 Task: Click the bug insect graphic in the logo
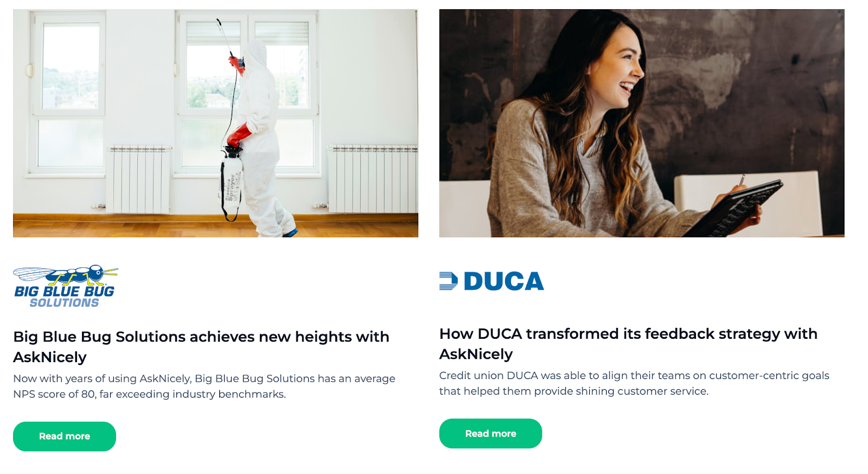(65, 275)
